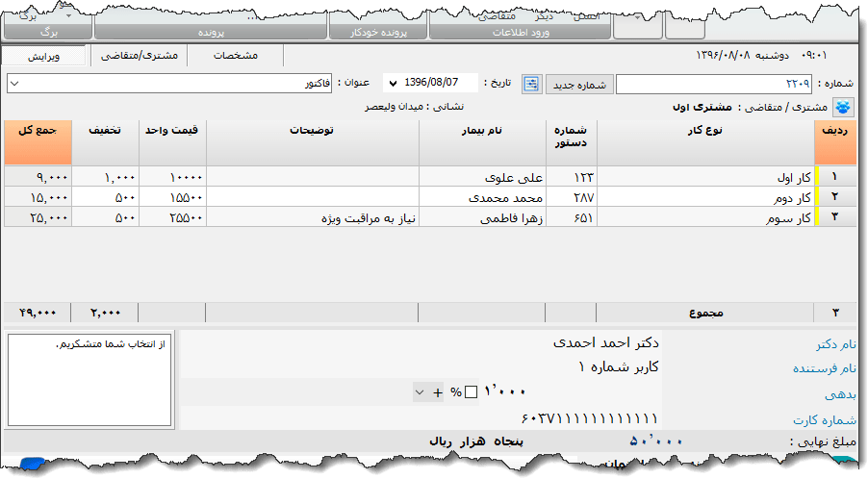Click the توضیحات column header
Screen dimensions: 868x479
coord(312,142)
